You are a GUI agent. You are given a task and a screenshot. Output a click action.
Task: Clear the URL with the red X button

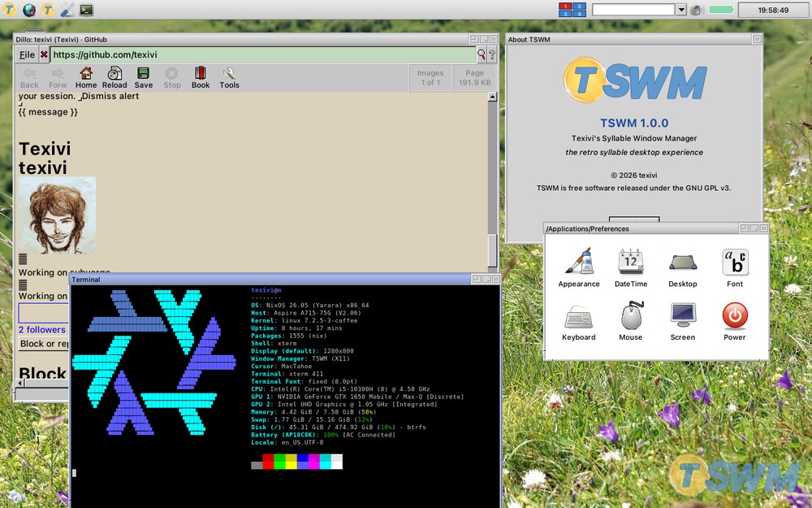tap(44, 54)
